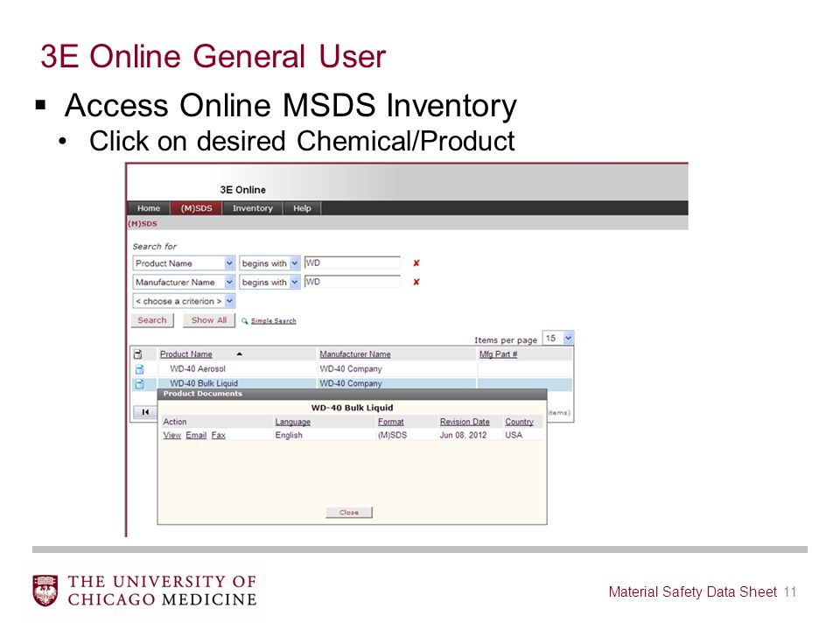Sort by Mfg Part # column header
This screenshot has width=840, height=630.
498,354
